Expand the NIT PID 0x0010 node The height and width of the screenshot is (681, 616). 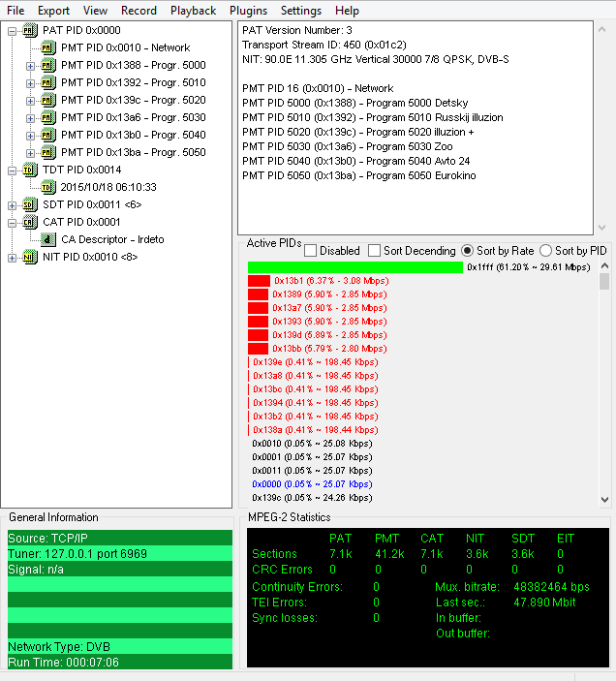tap(13, 258)
